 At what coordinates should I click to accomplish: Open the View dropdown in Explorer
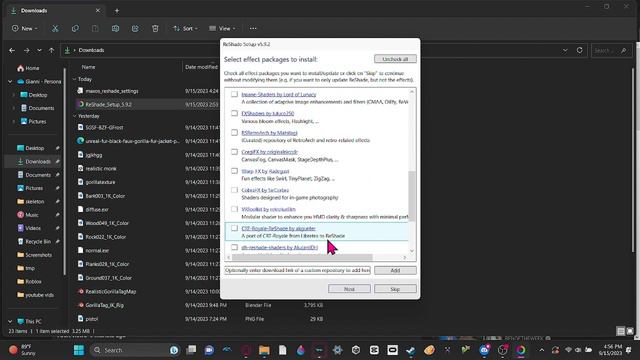(x=222, y=29)
